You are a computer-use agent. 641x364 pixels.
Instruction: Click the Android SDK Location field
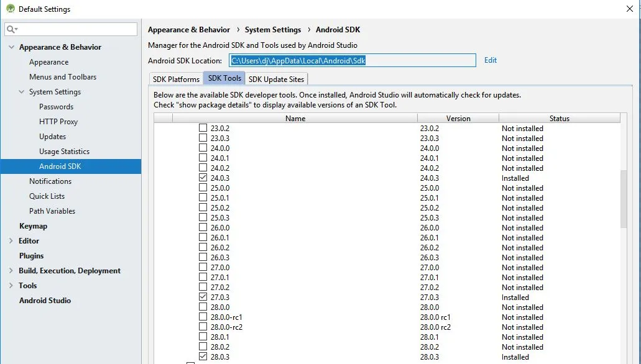353,60
